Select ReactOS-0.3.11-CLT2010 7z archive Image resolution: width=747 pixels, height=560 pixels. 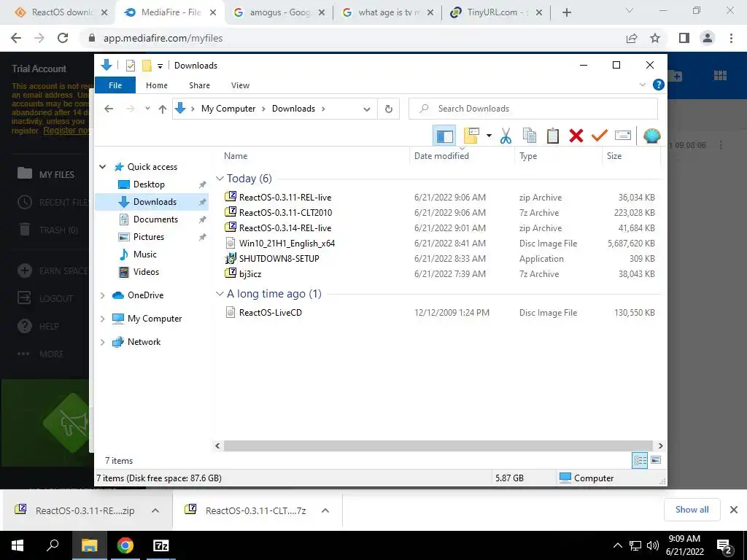[x=285, y=212]
